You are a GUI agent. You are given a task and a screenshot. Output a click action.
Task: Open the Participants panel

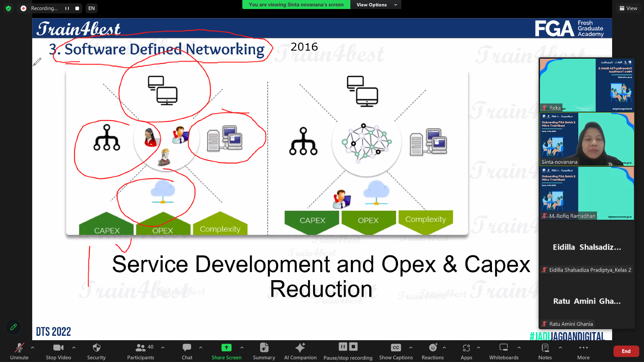pyautogui.click(x=141, y=348)
